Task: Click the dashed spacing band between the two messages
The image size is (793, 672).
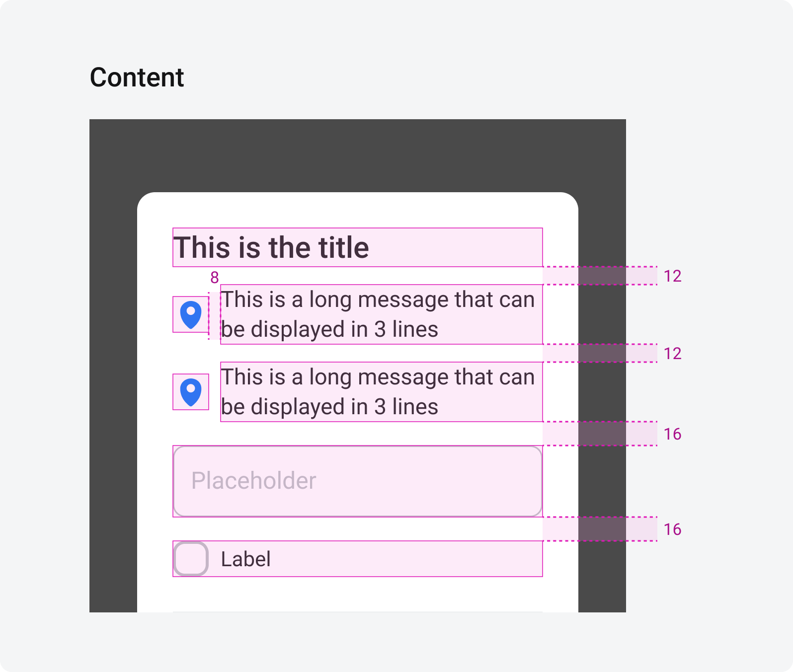Action: click(600, 353)
